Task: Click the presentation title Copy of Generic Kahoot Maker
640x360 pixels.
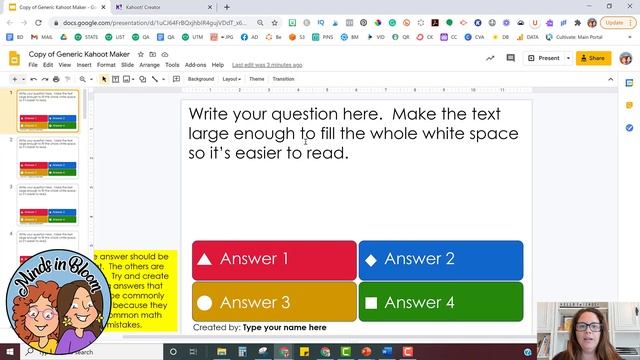Action: [79, 54]
